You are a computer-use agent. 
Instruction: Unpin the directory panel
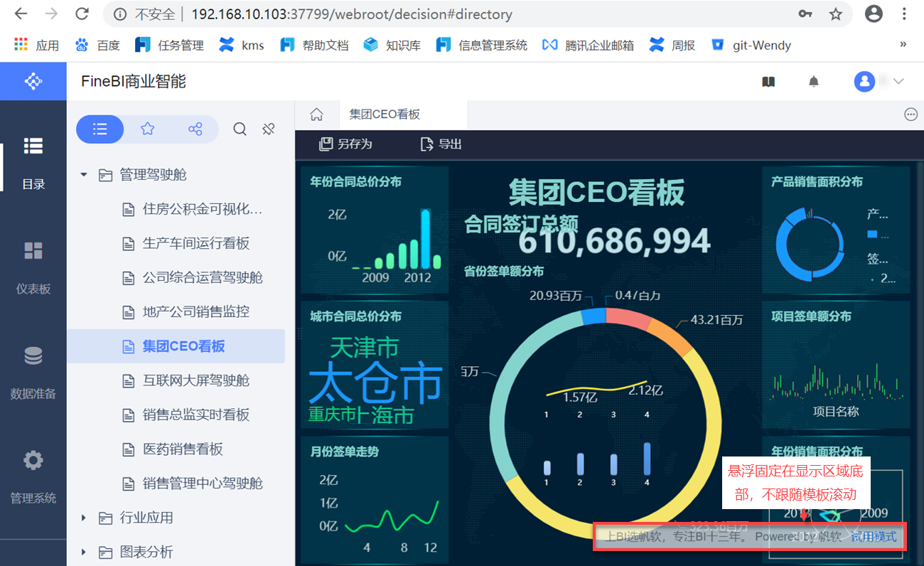[x=269, y=129]
